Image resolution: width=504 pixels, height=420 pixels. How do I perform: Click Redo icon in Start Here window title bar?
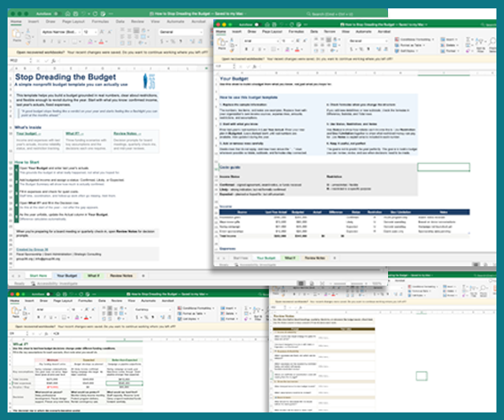[95, 13]
